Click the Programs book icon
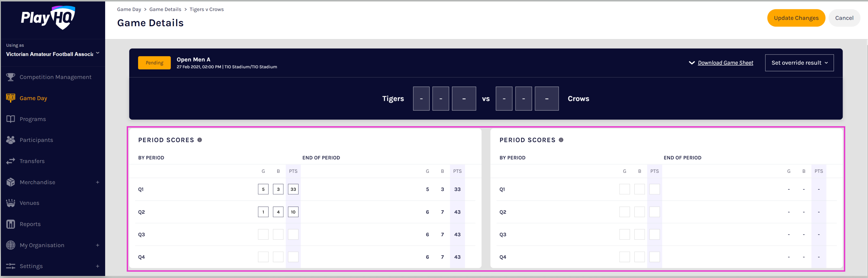Viewport: 868px width, 278px height. (10, 119)
